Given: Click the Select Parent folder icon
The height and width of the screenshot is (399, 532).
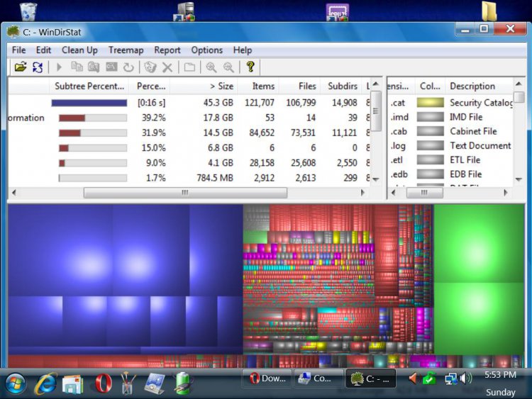Looking at the screenshot, I should pos(189,67).
